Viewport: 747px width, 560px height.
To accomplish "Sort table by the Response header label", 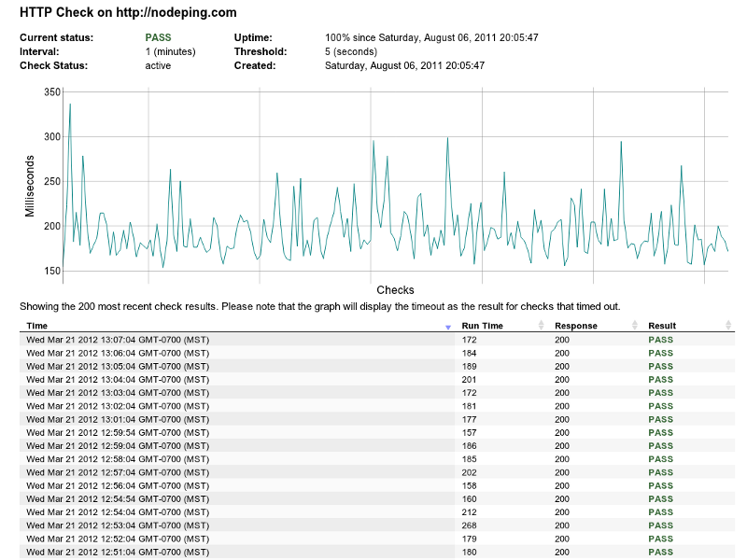I will [x=575, y=326].
